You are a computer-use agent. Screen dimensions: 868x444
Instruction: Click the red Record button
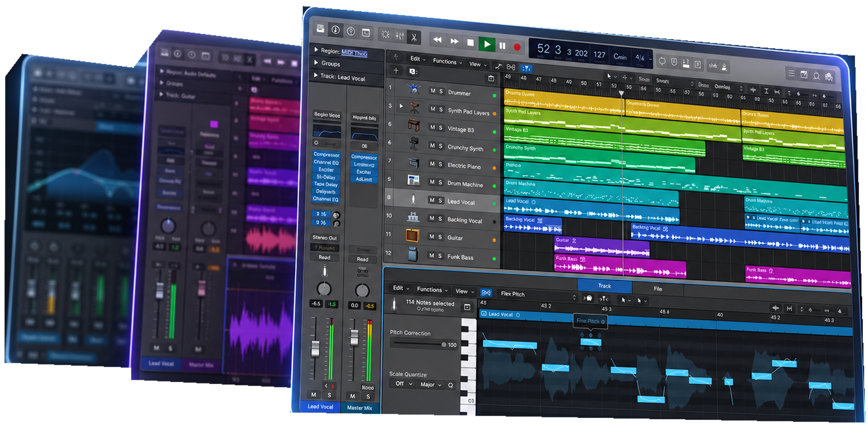518,47
